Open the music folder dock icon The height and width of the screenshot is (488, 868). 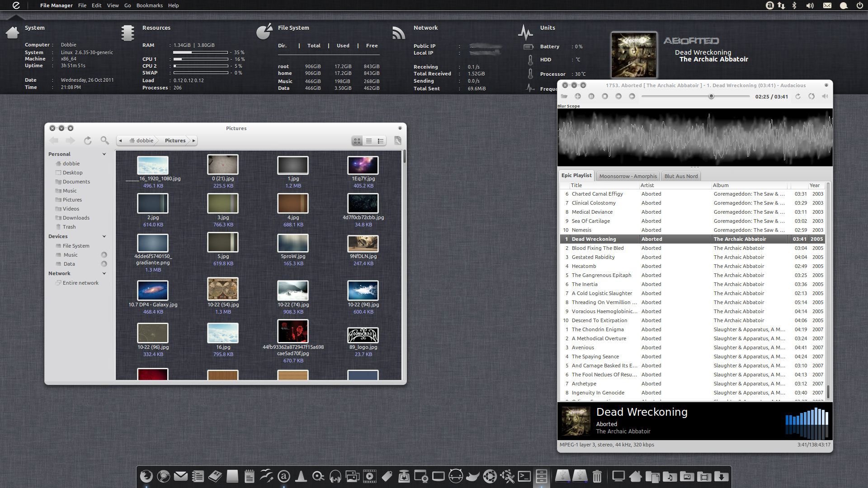[670, 476]
